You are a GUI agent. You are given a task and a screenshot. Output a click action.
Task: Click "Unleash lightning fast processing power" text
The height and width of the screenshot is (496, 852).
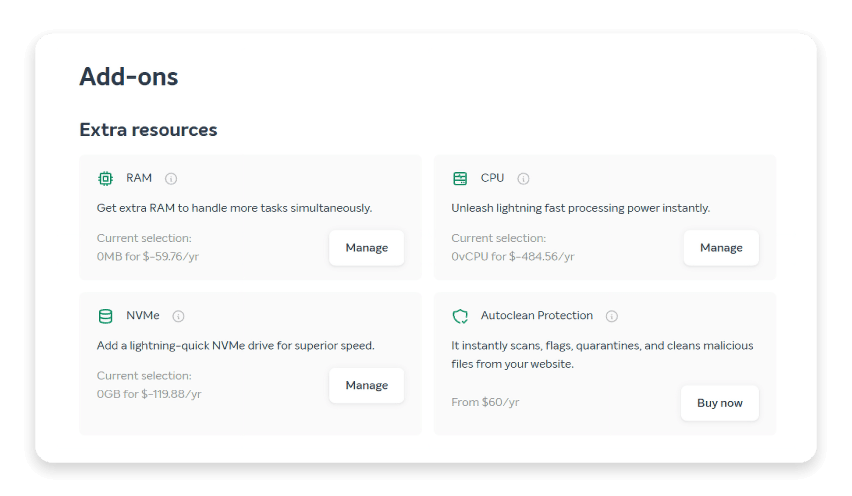(580, 208)
